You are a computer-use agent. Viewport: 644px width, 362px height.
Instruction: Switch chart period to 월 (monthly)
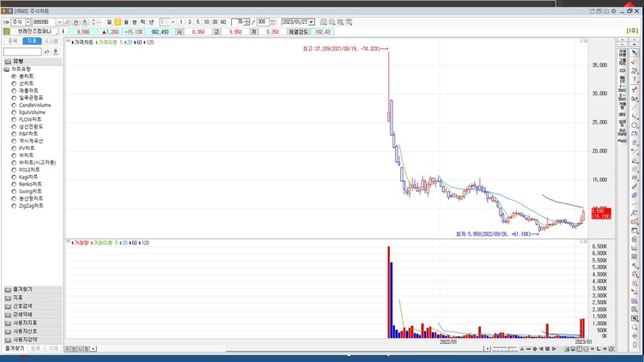click(126, 22)
